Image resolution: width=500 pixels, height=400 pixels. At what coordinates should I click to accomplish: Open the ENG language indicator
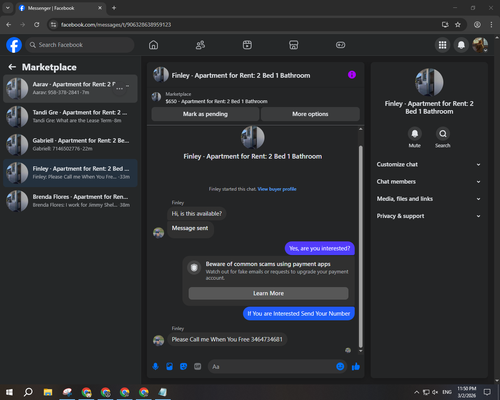pos(447,392)
